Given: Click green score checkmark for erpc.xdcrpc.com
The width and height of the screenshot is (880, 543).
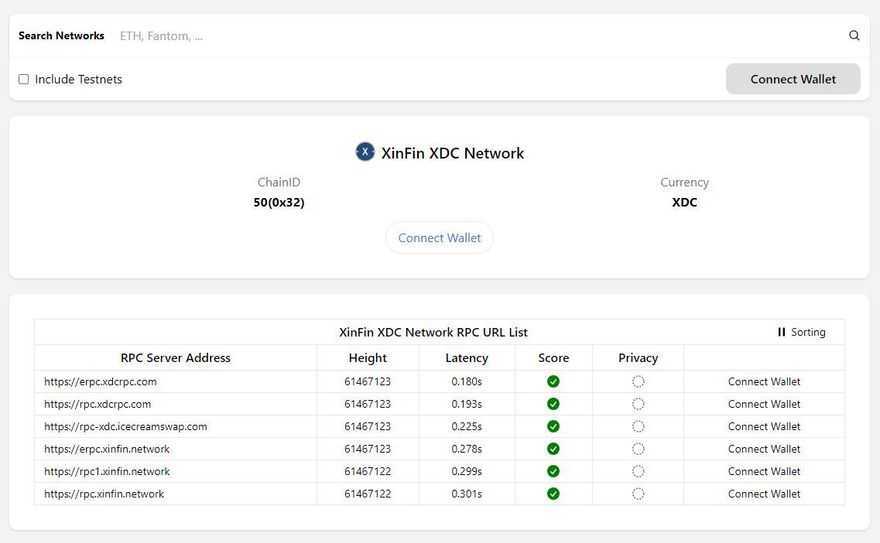Looking at the screenshot, I should (553, 382).
